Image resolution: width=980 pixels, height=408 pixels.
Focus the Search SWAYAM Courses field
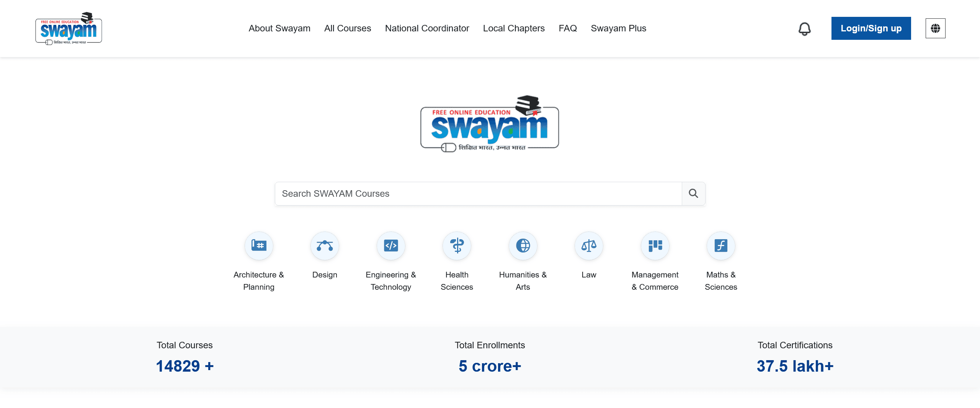pos(479,194)
